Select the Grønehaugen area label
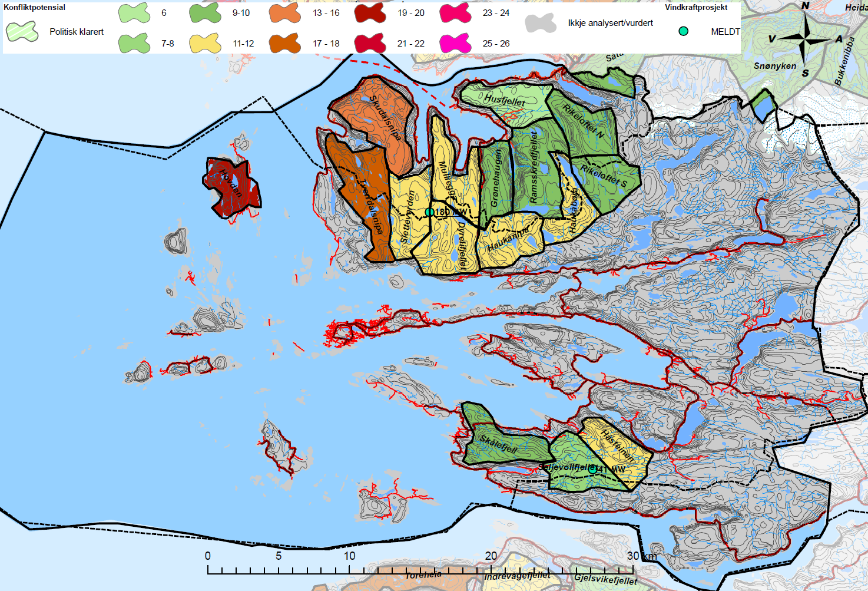The width and height of the screenshot is (868, 591). (496, 178)
